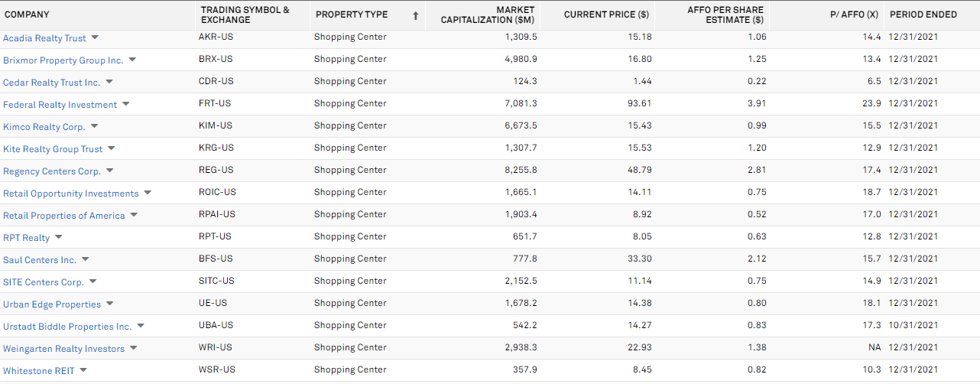Viewport: 980px width, 384px height.
Task: Expand the Retail Opportunity Investments arrow
Action: [x=148, y=193]
